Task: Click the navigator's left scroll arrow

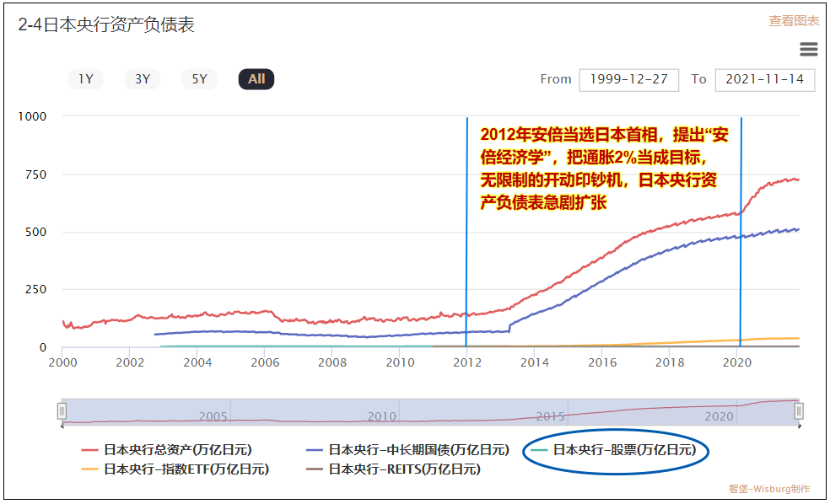Action: tap(64, 426)
